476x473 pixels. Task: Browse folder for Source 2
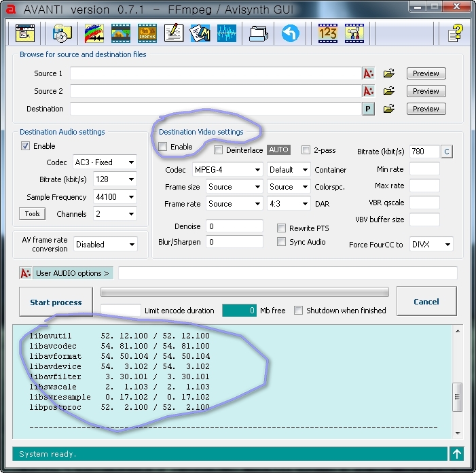(389, 91)
